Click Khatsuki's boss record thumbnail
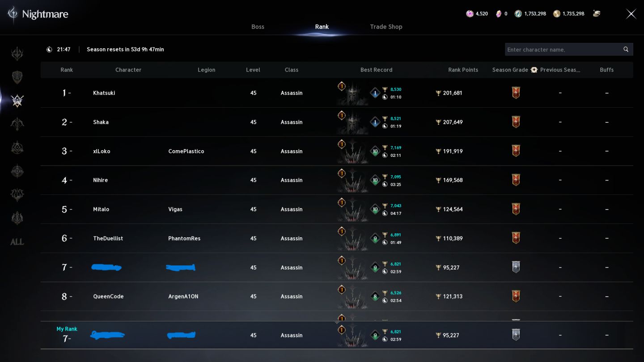 click(353, 93)
